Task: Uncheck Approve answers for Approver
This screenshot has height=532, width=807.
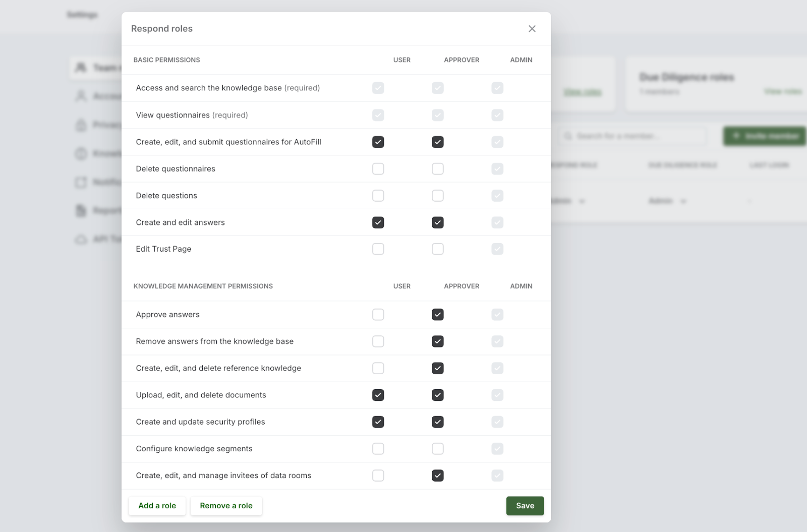Action: (x=437, y=314)
